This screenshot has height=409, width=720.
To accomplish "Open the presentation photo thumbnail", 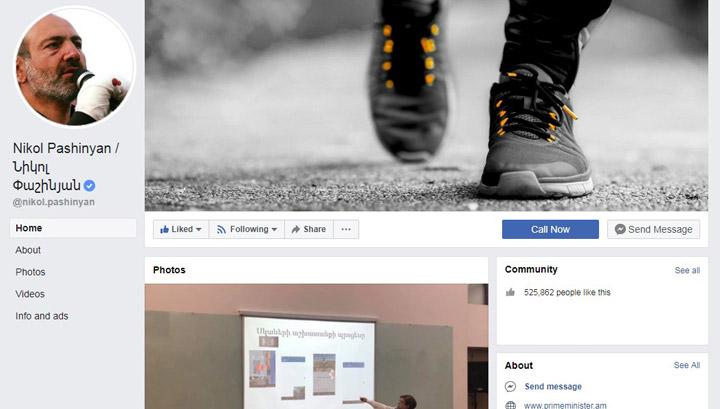I will [316, 347].
